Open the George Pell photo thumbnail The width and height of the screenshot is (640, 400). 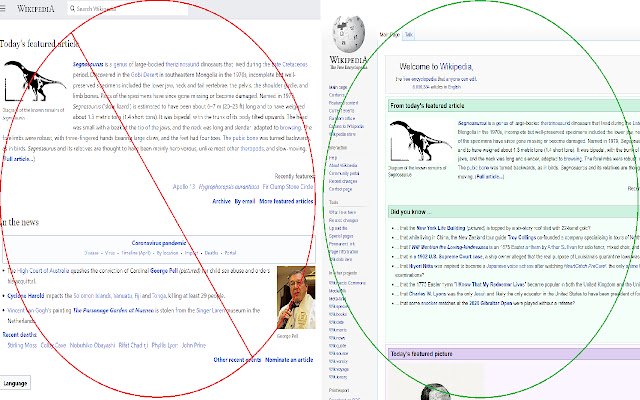tap(296, 298)
